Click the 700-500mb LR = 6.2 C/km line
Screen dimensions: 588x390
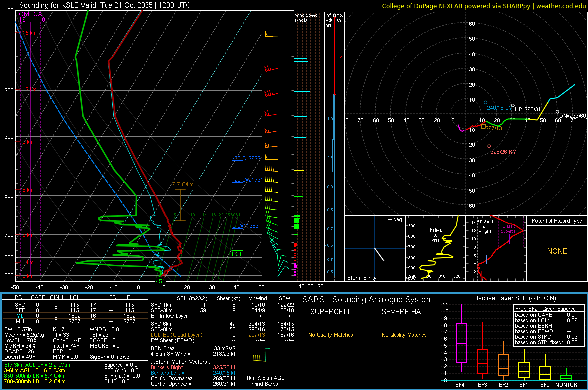click(x=35, y=381)
